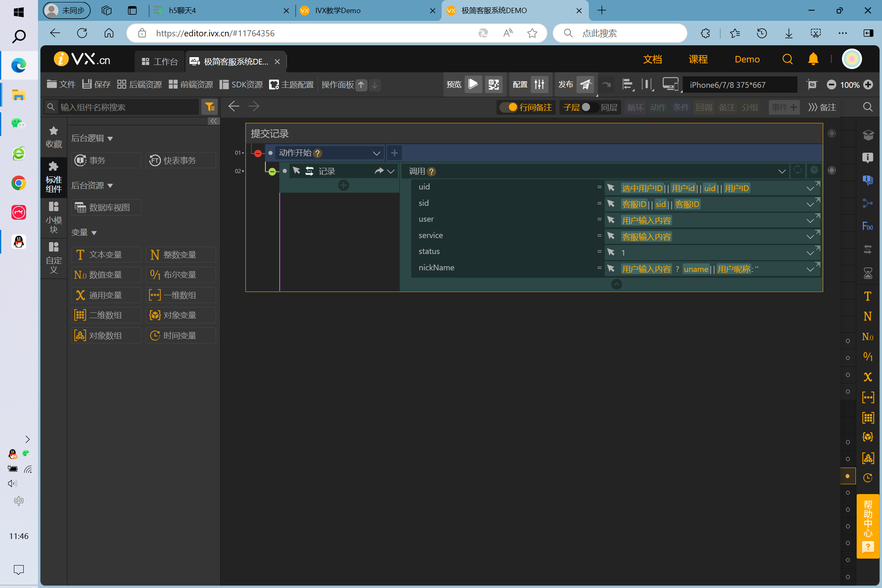
Task: Open the 小模块 panel
Action: (53, 218)
